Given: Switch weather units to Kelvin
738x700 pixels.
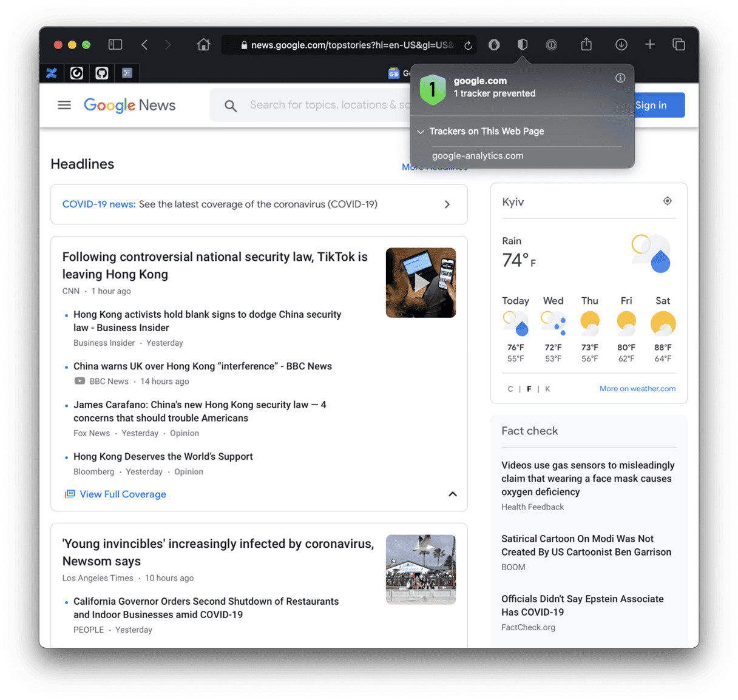Looking at the screenshot, I should tap(547, 389).
